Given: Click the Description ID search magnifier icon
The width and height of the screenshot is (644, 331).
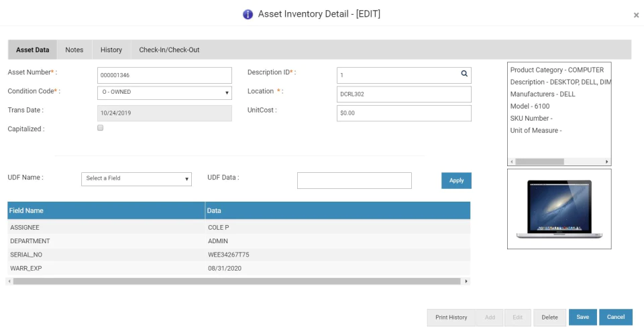Looking at the screenshot, I should tap(464, 74).
